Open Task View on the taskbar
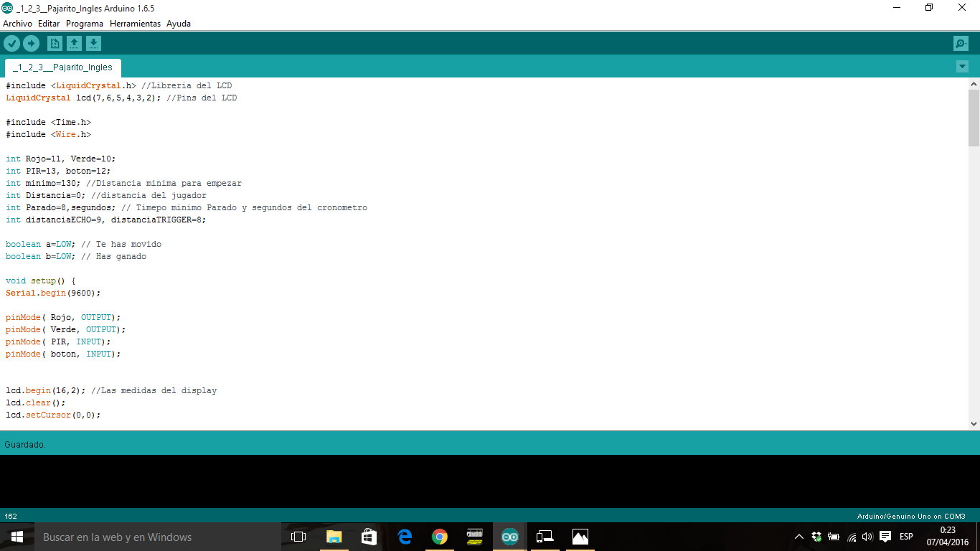This screenshot has height=551, width=980. pos(298,537)
